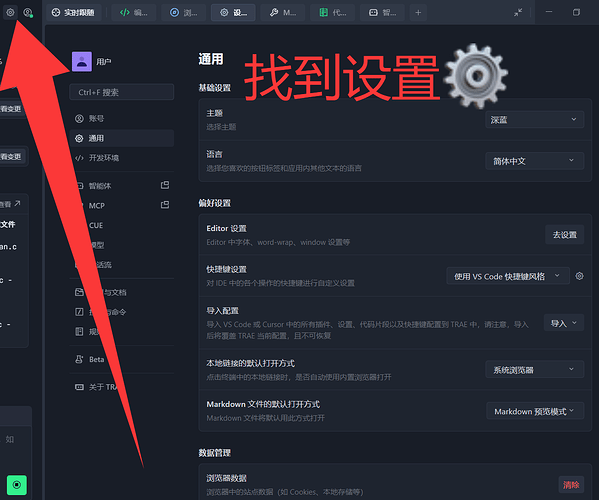Click the 导入配置 row label
Screen dimensions: 599x500
pos(223,311)
